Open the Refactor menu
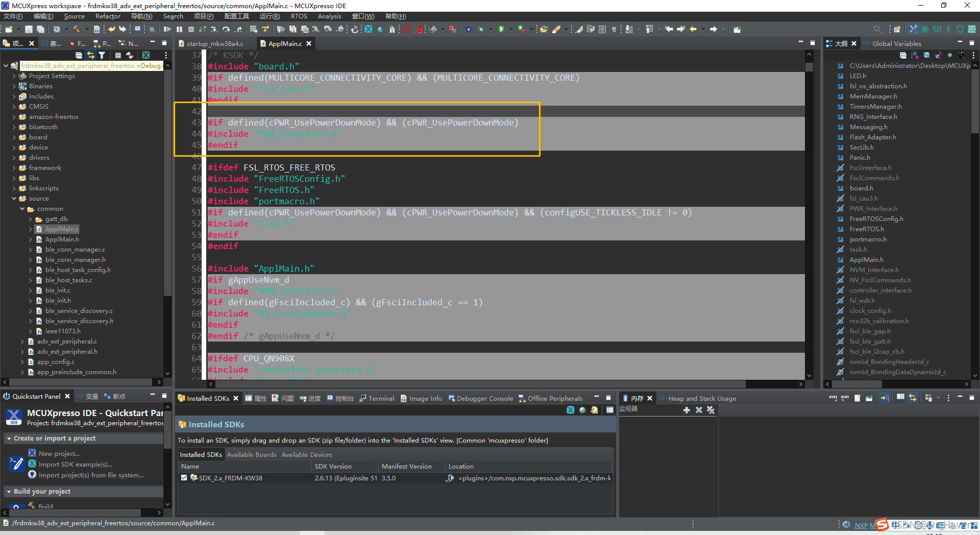This screenshot has width=980, height=535. pyautogui.click(x=108, y=16)
